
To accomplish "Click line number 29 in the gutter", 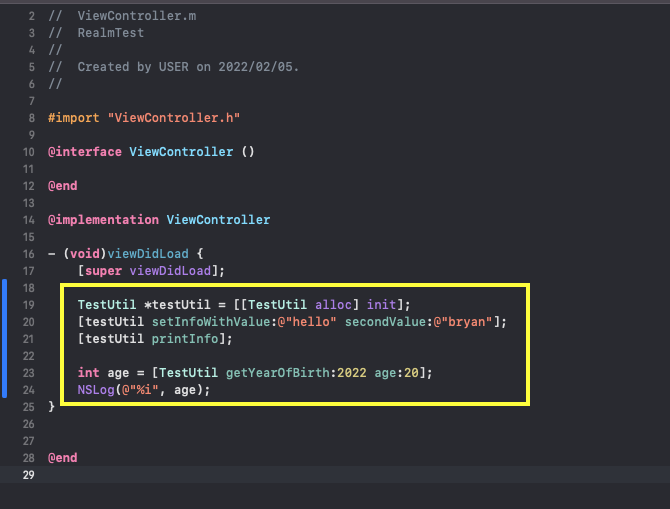I will [x=28, y=475].
